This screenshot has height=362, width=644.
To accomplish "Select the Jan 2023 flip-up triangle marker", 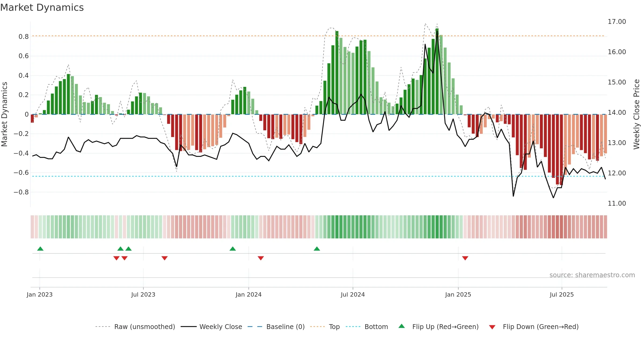I will click(40, 249).
